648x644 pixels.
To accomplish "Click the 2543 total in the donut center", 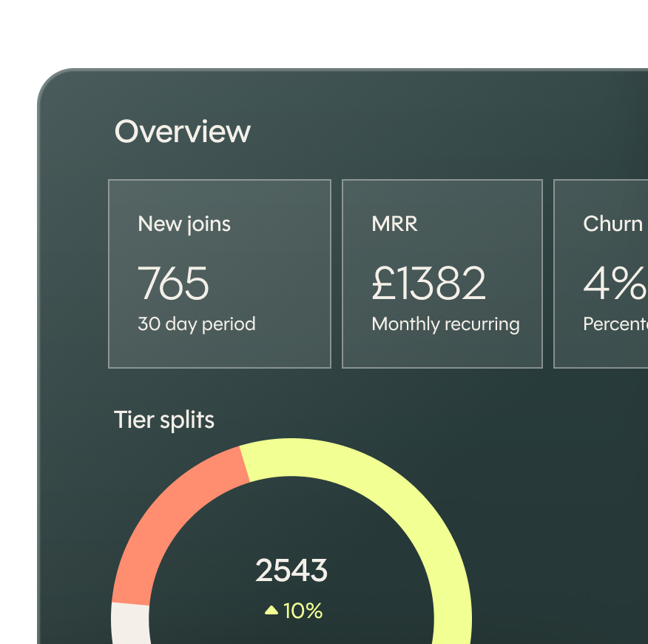I will (x=291, y=571).
